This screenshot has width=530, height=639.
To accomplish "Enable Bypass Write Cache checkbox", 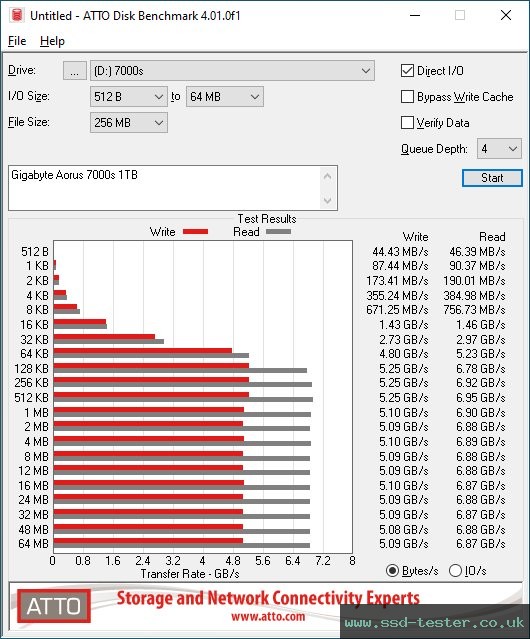I will [x=407, y=97].
